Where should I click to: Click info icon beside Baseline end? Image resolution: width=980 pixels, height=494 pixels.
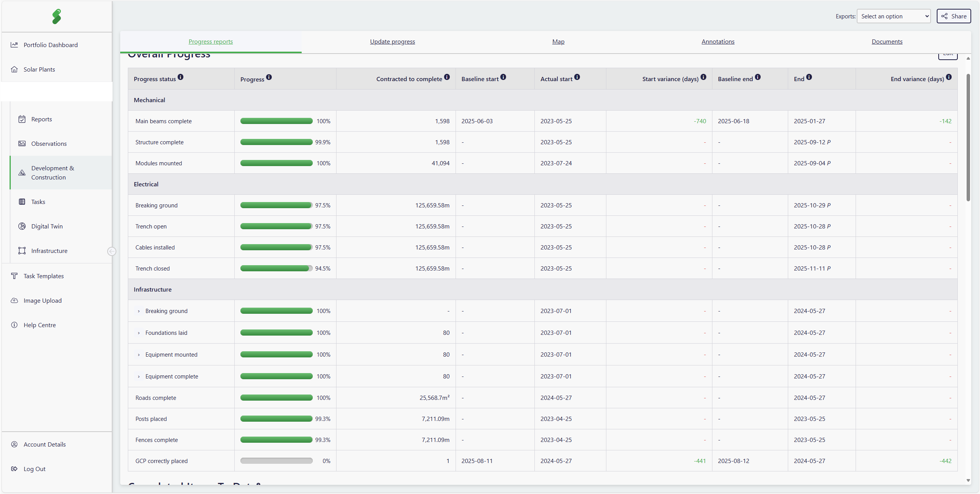click(758, 77)
